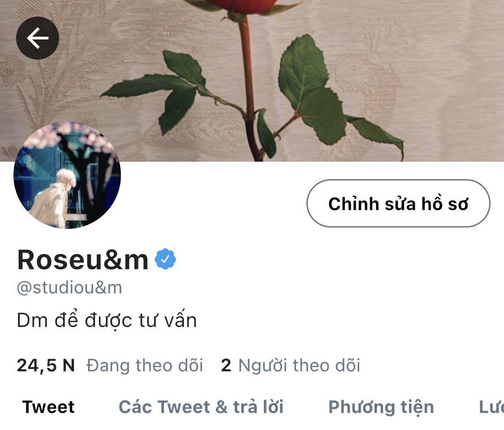504x430 pixels.
Task: Tap the bio text Dm để được tư vấn
Action: click(x=106, y=320)
